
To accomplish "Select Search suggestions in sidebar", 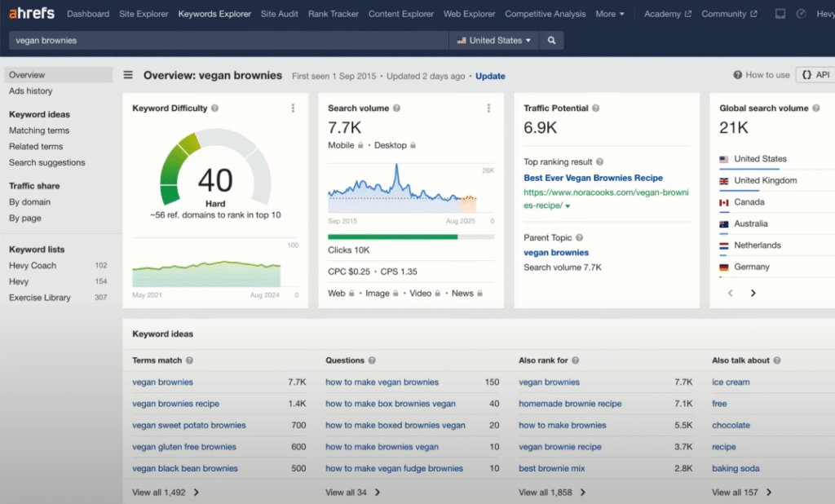I will pos(46,162).
